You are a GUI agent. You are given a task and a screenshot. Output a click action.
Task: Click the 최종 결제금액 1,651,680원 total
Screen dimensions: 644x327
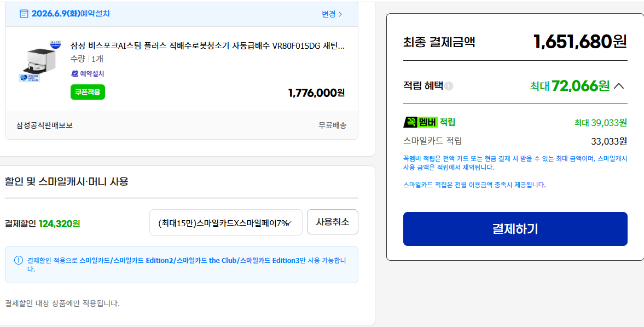pyautogui.click(x=580, y=42)
